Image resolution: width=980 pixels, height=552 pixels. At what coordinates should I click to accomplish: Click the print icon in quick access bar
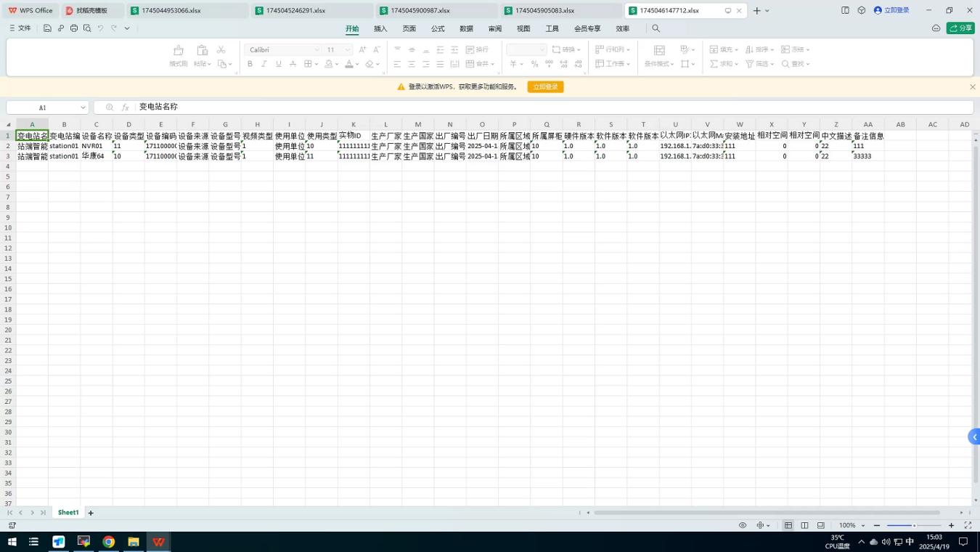[x=73, y=28]
